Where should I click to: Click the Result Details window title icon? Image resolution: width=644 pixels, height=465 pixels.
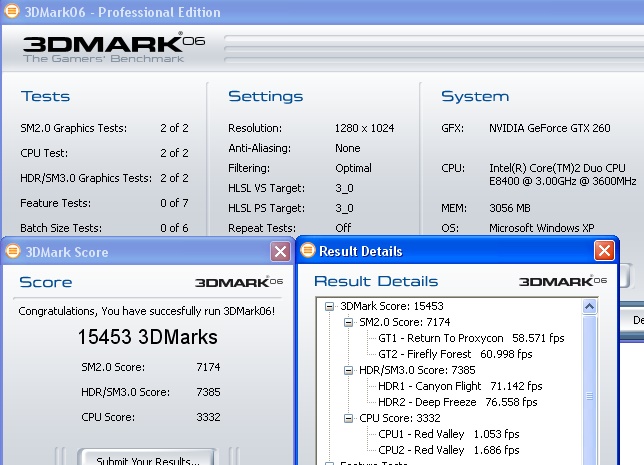click(x=308, y=250)
